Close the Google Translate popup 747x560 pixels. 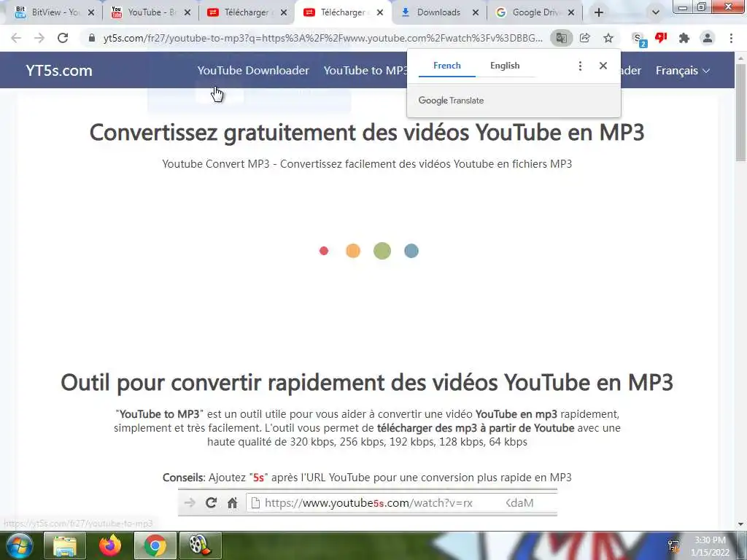603,66
